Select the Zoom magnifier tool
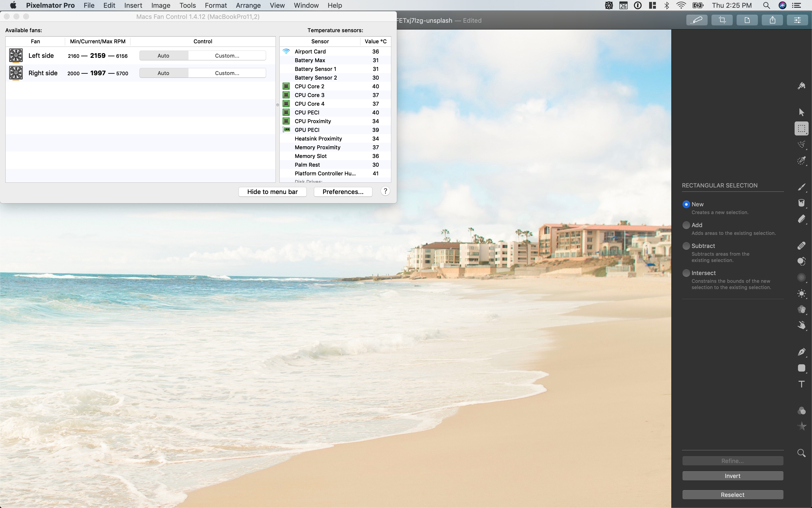Image resolution: width=812 pixels, height=508 pixels. [801, 453]
